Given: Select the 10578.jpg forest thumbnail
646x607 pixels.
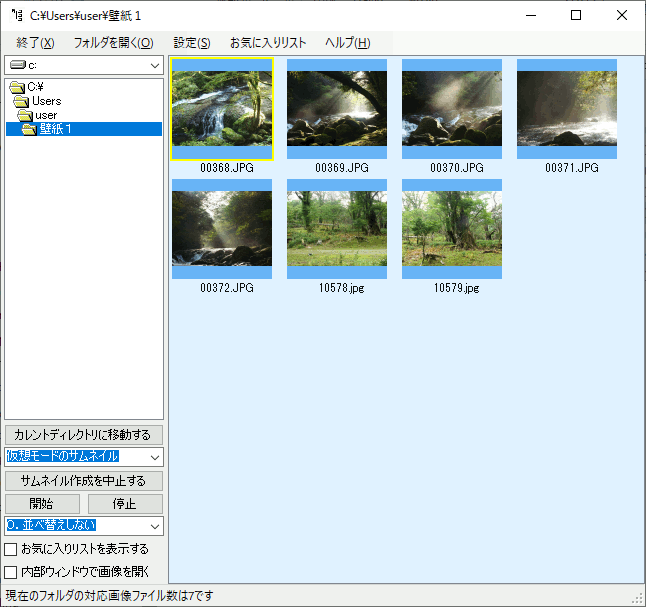Looking at the screenshot, I should pos(337,229).
